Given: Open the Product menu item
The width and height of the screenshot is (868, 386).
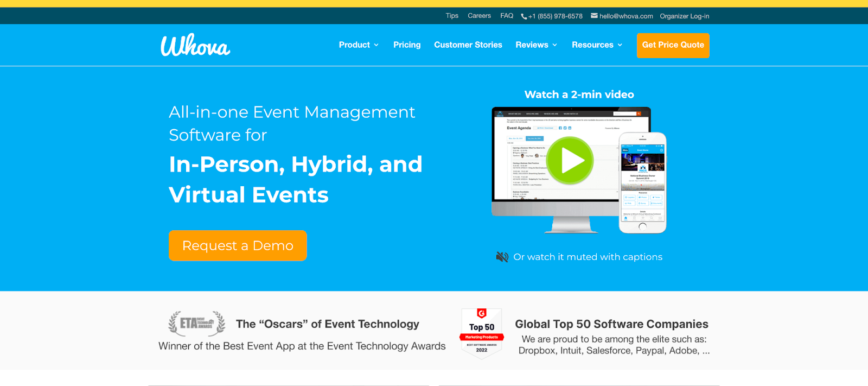Looking at the screenshot, I should tap(354, 45).
